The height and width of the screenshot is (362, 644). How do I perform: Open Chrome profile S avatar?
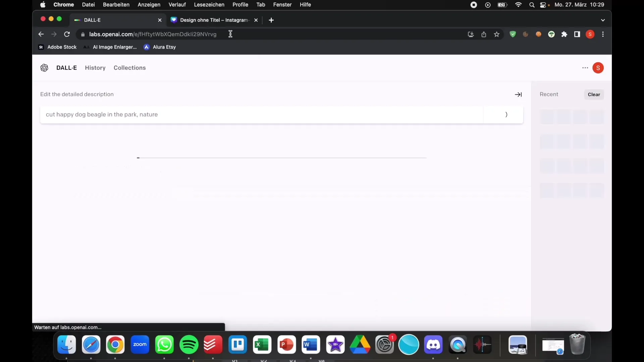pyautogui.click(x=590, y=34)
